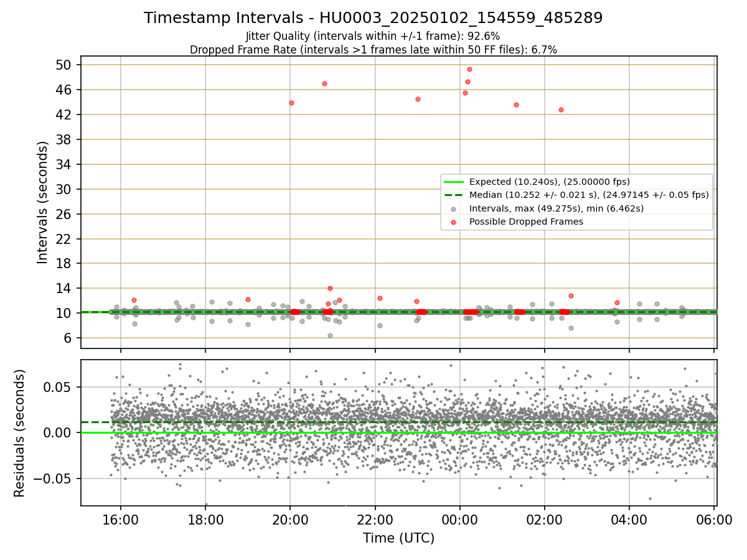Click the "20:00" x-axis tick label

pyautogui.click(x=290, y=519)
